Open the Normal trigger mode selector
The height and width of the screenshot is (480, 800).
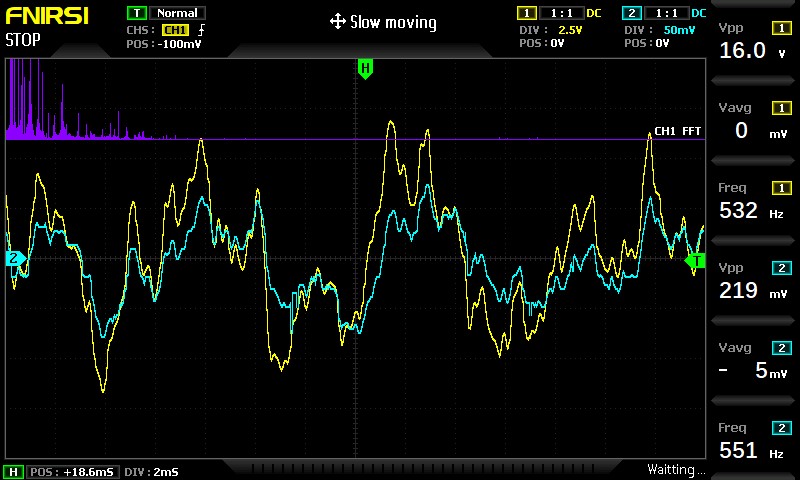[176, 13]
